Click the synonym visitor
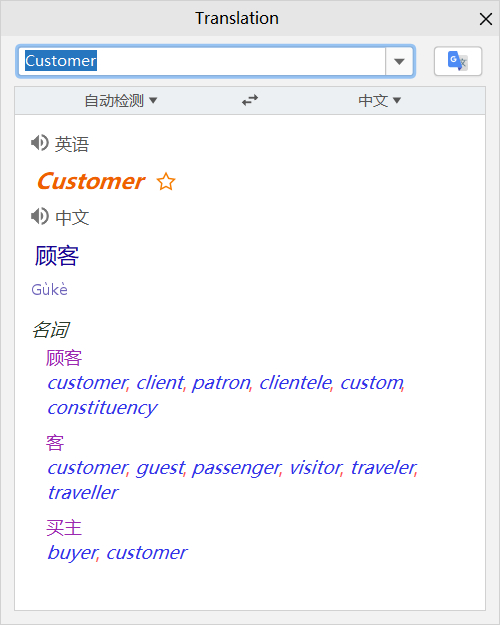Image resolution: width=500 pixels, height=625 pixels. pyautogui.click(x=315, y=467)
